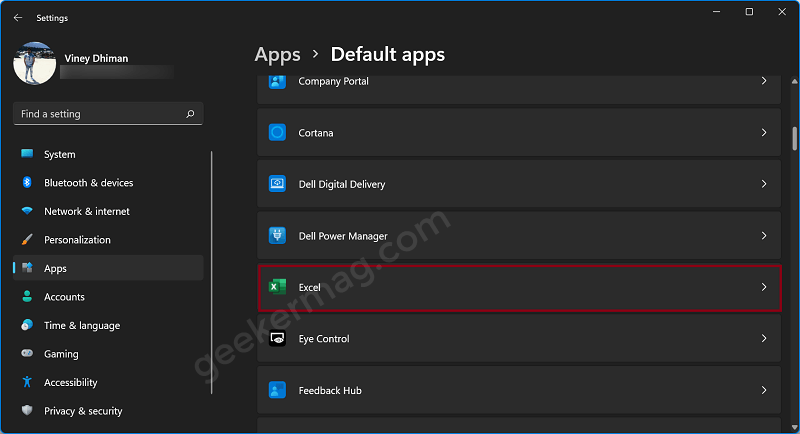Click the Accessibility figure icon
This screenshot has width=800, height=434.
click(x=27, y=381)
